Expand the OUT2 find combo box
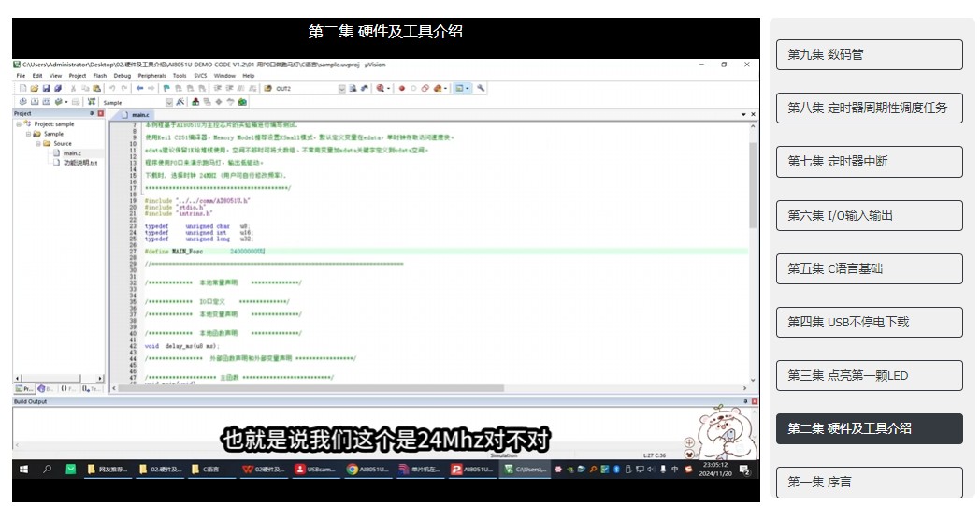This screenshot has width=980, height=506. click(342, 89)
